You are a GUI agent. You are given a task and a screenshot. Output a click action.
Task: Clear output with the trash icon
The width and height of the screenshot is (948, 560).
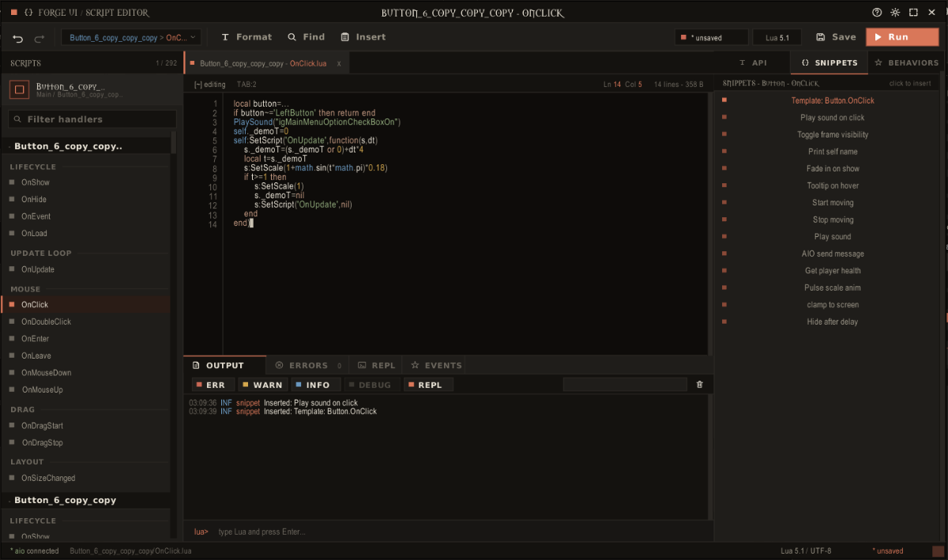[x=699, y=385]
